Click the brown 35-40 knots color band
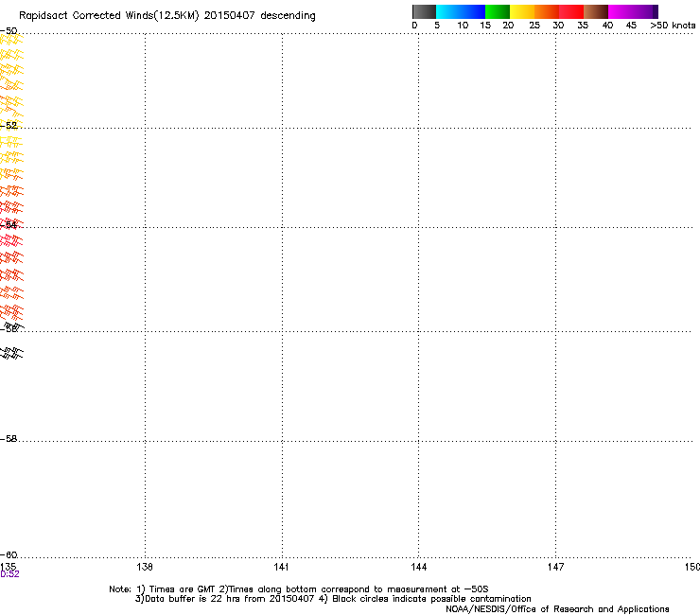 click(596, 11)
